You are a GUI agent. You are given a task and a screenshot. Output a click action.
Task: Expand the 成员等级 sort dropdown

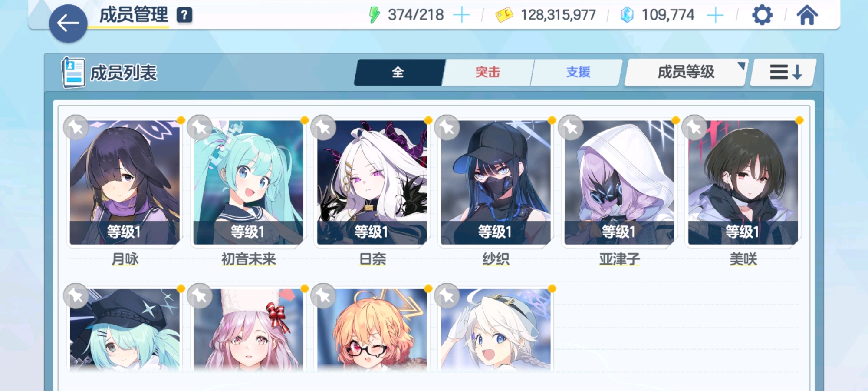pos(686,72)
